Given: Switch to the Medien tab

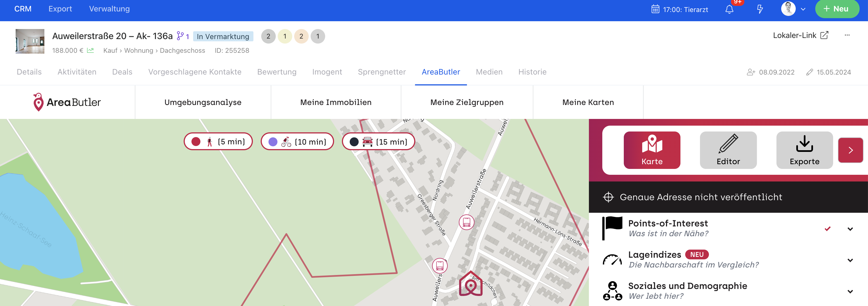Looking at the screenshot, I should tap(489, 72).
